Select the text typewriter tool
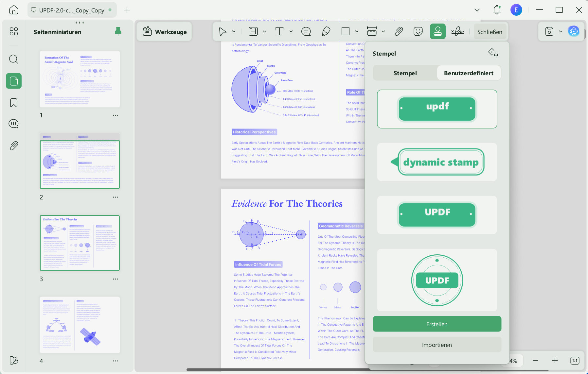Viewport: 588px width, 374px height. (x=279, y=31)
